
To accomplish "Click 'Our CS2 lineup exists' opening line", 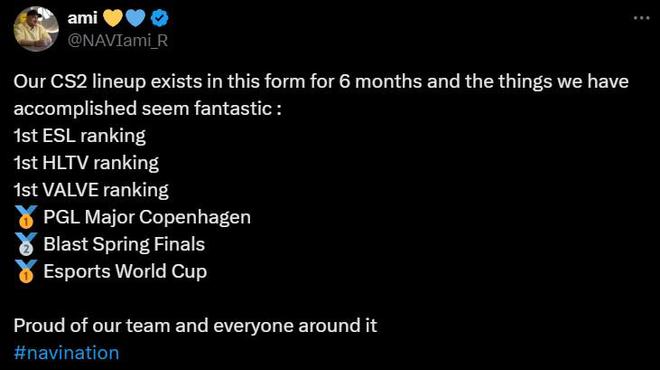I will click(x=321, y=81).
